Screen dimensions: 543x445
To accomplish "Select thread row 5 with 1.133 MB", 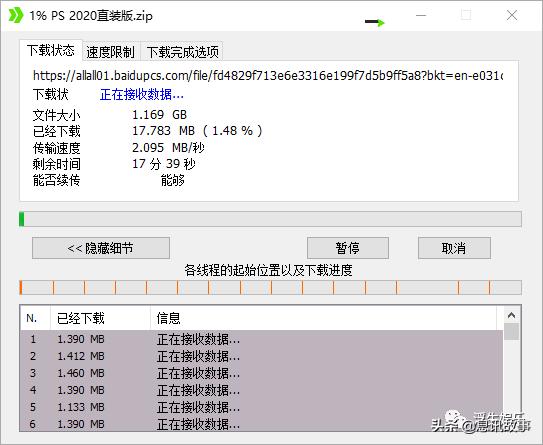I will [x=261, y=407].
